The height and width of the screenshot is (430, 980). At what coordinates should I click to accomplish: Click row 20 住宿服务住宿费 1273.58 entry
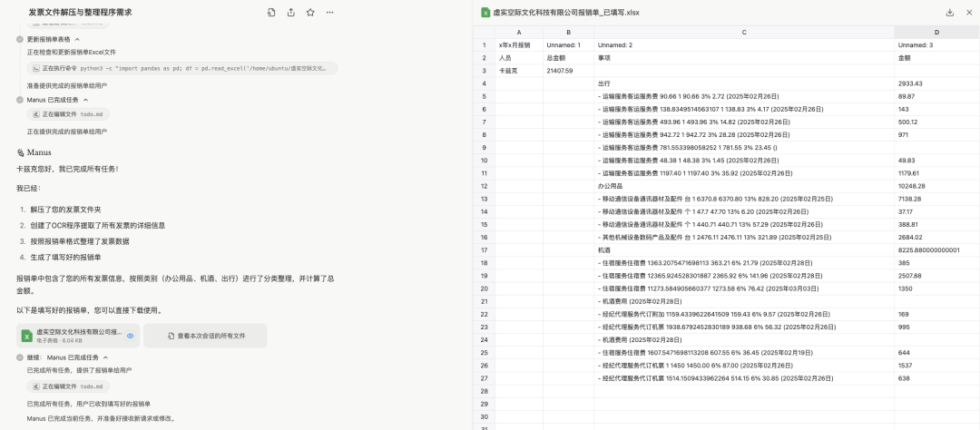[744, 288]
